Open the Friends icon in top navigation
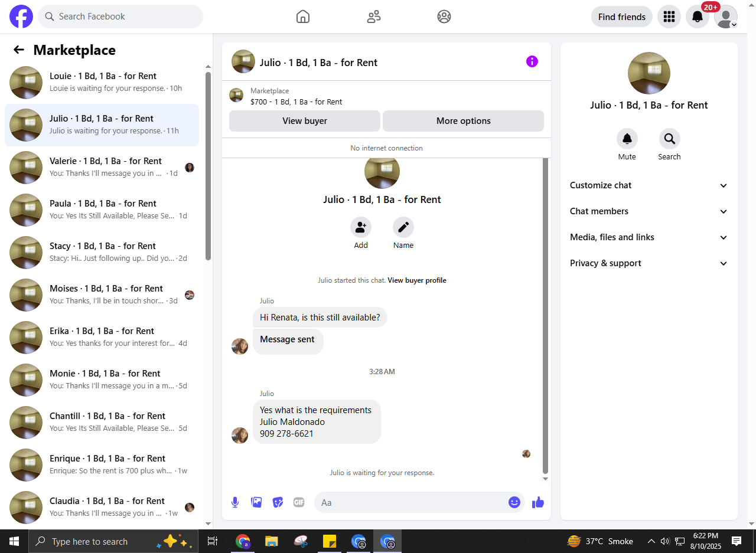Screen dimensions: 756x553 click(x=374, y=17)
